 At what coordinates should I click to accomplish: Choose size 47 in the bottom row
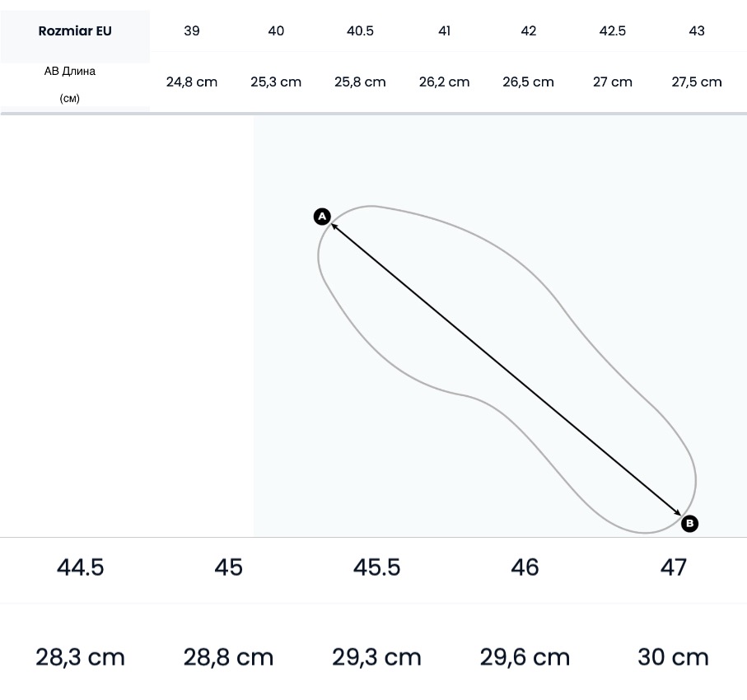pos(674,567)
